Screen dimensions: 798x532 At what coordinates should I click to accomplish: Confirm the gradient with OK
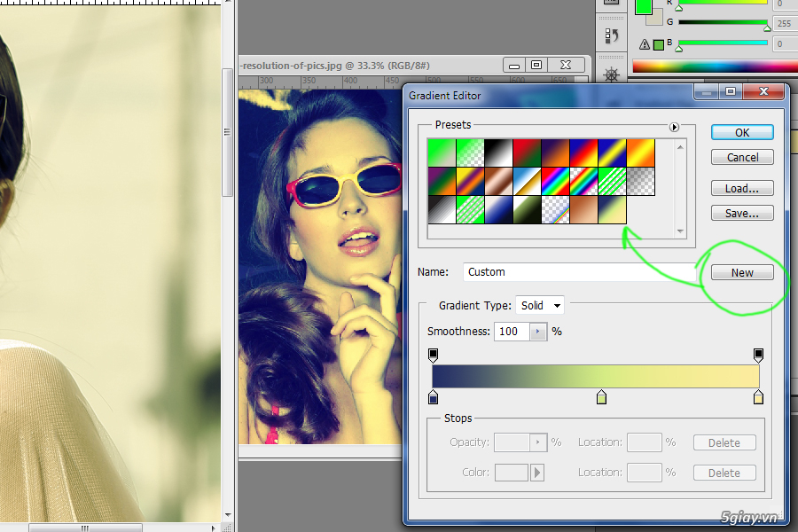coord(742,132)
